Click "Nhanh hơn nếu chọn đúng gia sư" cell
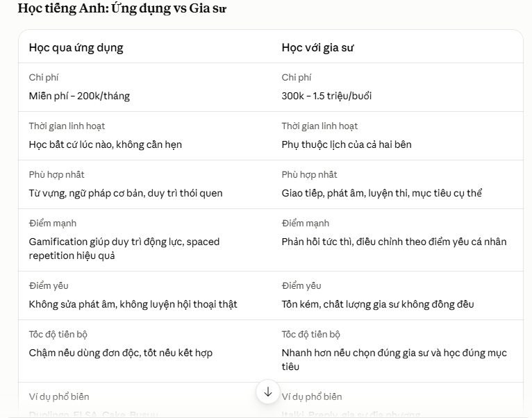The width and height of the screenshot is (532, 418). (x=394, y=360)
